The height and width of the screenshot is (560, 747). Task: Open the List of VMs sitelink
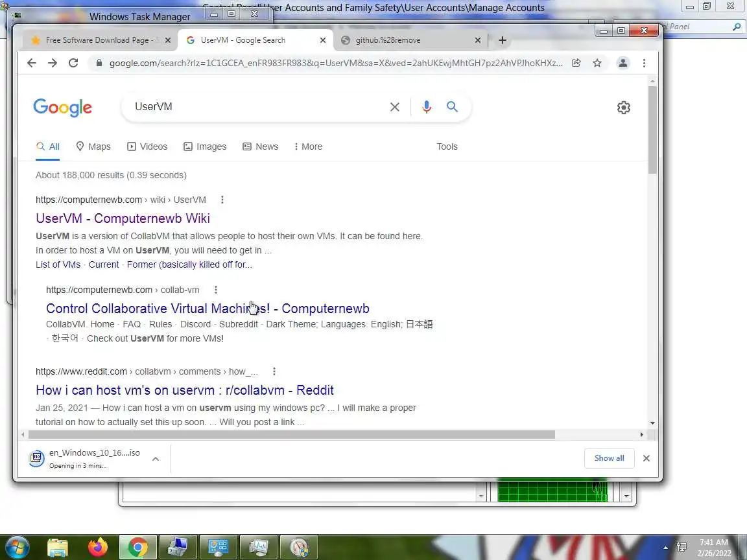[58, 264]
